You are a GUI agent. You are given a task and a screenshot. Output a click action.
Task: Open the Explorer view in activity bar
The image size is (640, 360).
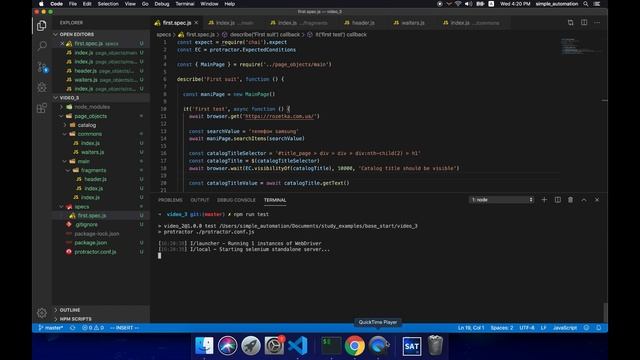tap(42, 26)
